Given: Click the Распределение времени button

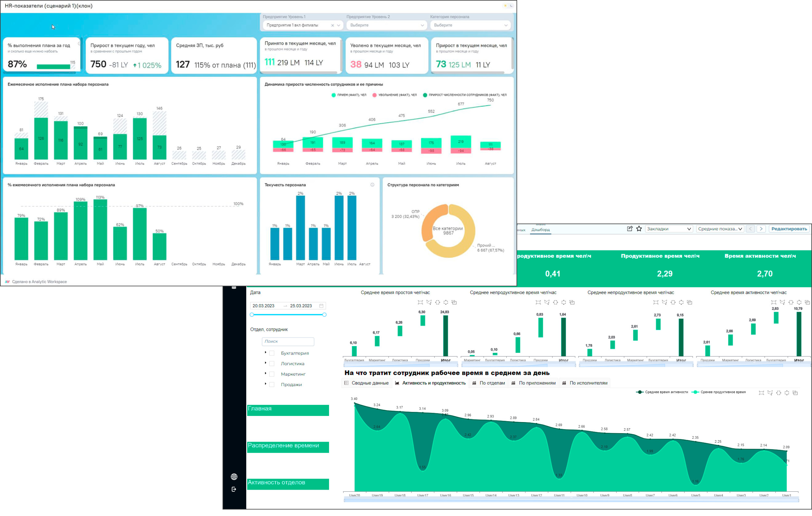Looking at the screenshot, I should (288, 446).
